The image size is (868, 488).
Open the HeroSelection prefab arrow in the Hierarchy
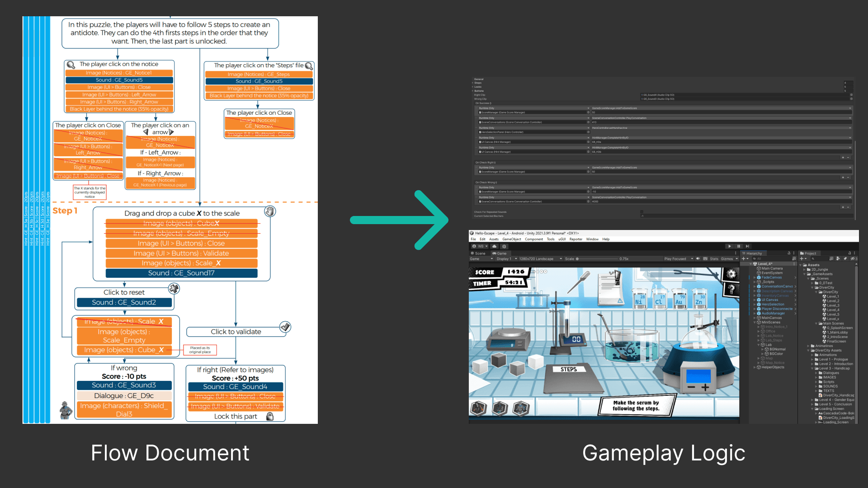(x=795, y=305)
